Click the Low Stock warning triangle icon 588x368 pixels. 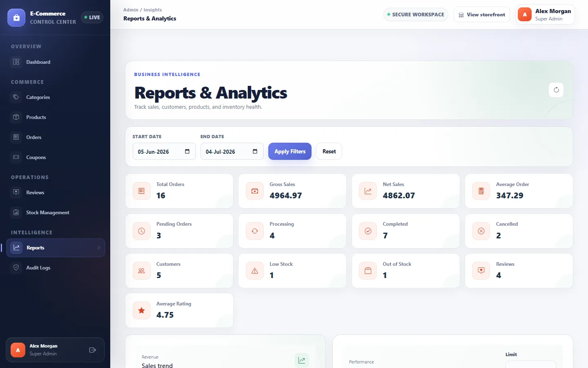(255, 271)
